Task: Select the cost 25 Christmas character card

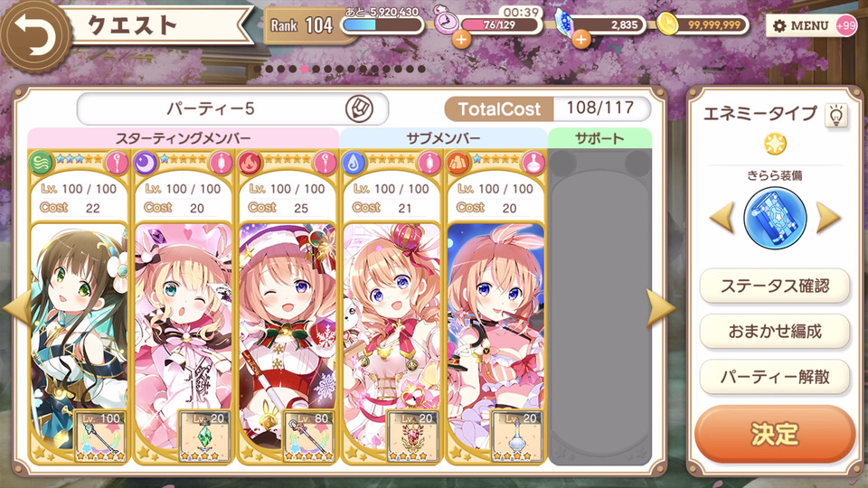Action: (x=288, y=307)
